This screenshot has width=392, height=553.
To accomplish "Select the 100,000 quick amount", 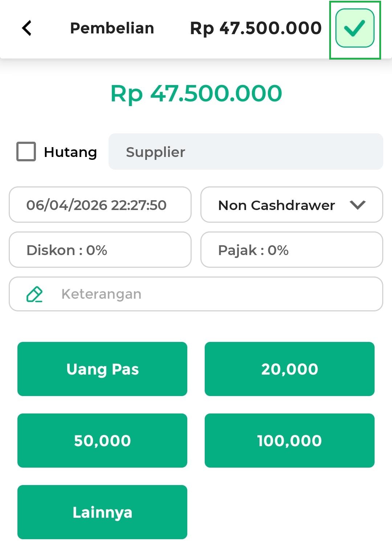I will coord(289,440).
